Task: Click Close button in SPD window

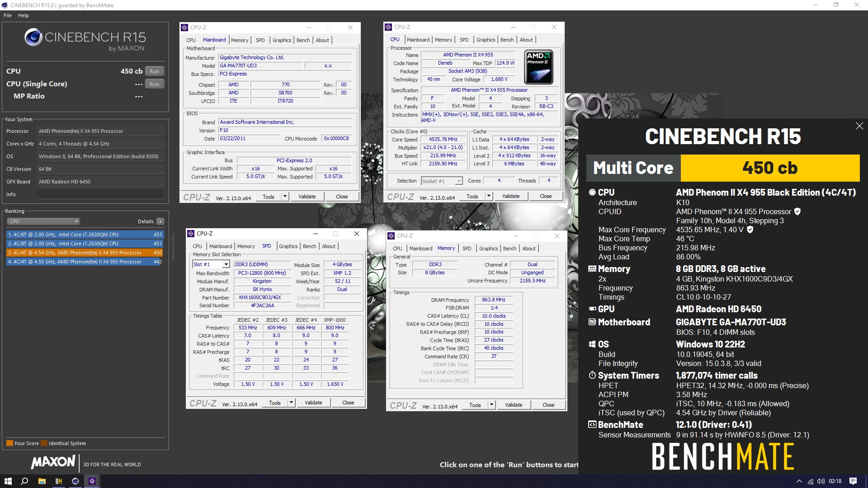Action: pos(348,403)
